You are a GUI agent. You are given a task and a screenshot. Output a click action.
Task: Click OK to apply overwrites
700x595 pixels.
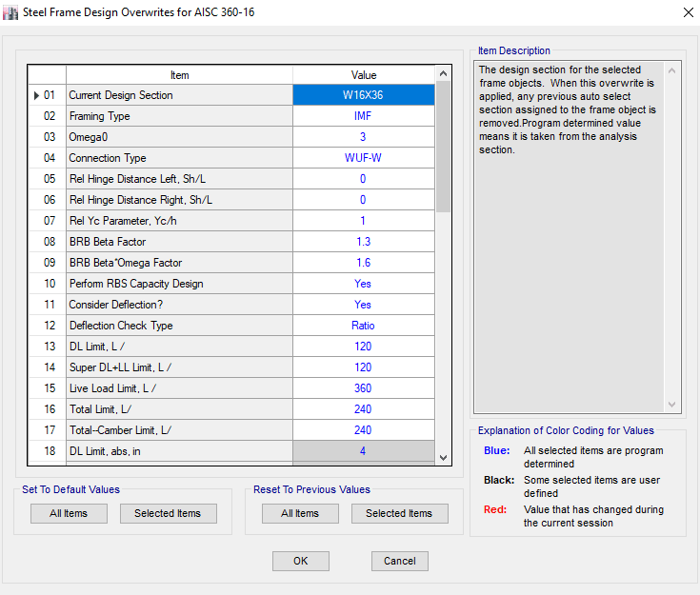[x=300, y=561]
